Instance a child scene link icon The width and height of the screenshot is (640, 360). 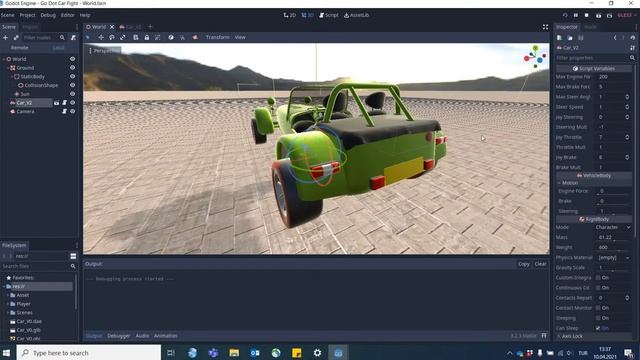click(16, 38)
